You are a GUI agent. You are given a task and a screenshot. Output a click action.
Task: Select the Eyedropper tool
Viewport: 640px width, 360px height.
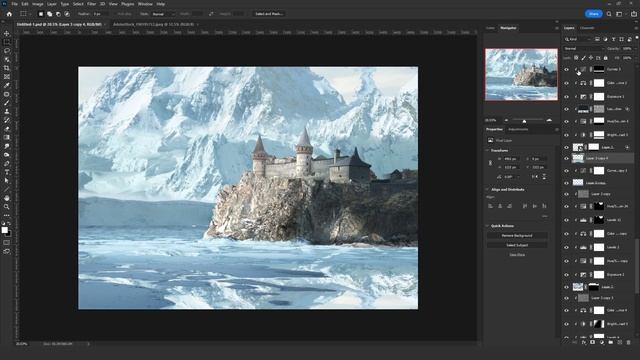7,85
